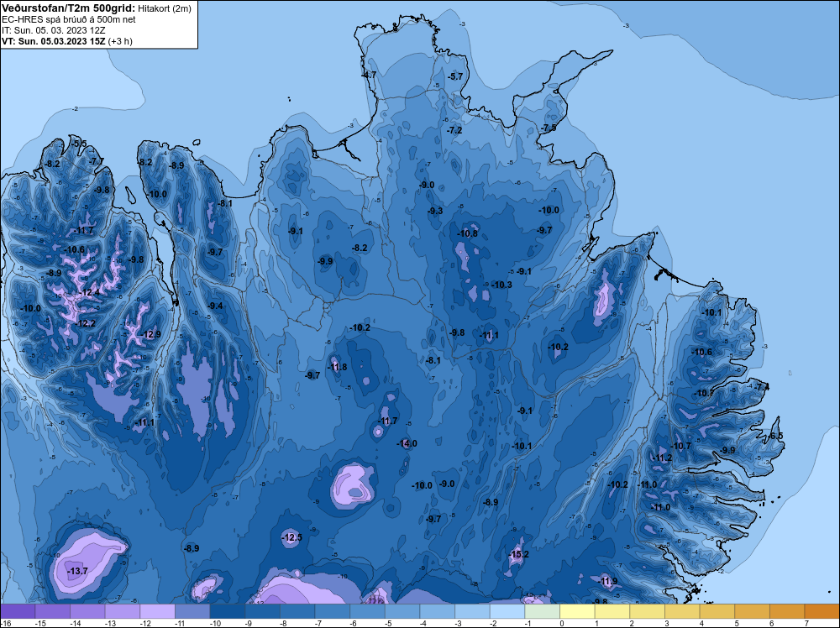Click the -12.2 temperature label
Screen dimensions: 840x628
point(86,324)
